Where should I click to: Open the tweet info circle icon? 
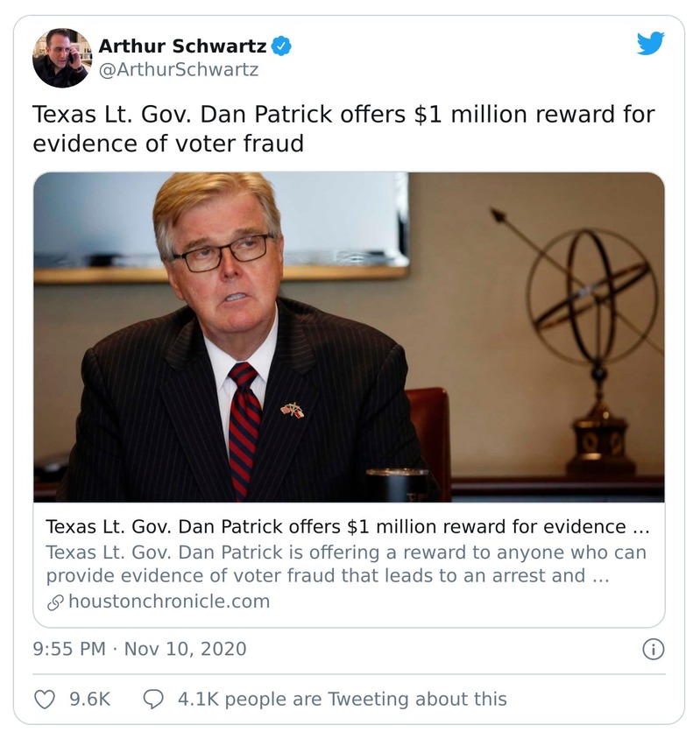[653, 649]
